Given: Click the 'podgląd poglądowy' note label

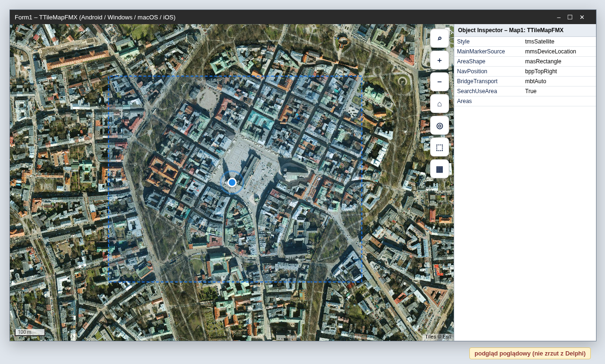Looking at the screenshot, I should tap(530, 353).
